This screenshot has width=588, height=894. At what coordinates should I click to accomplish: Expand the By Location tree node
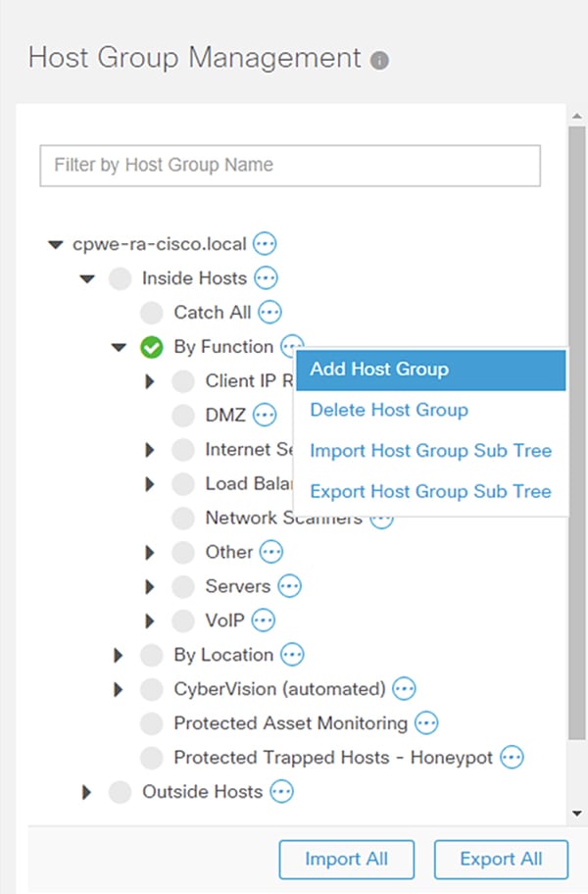click(x=118, y=655)
